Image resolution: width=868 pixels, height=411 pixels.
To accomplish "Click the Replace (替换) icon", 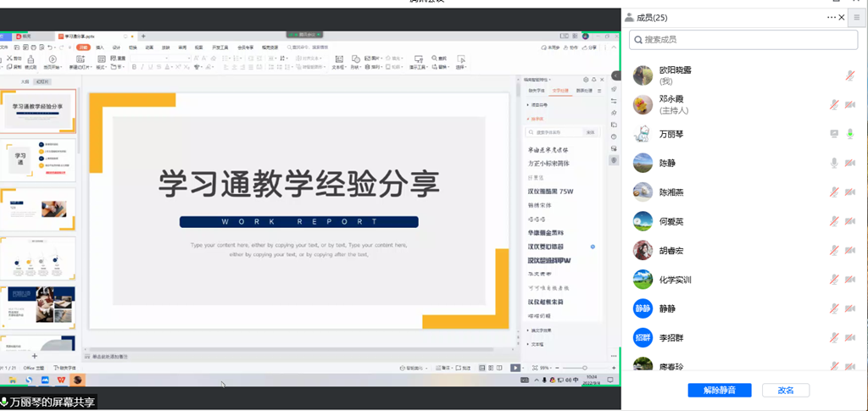I will [x=434, y=67].
